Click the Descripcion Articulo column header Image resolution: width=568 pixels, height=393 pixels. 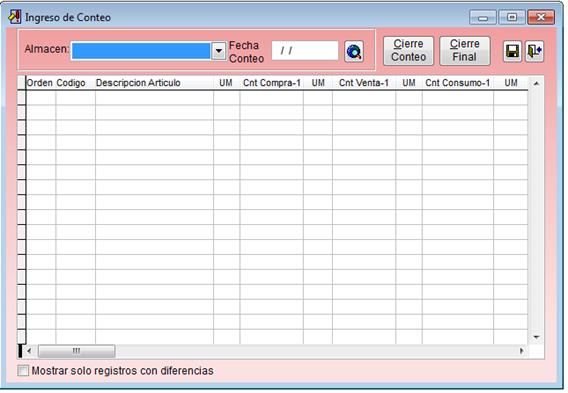coord(154,83)
